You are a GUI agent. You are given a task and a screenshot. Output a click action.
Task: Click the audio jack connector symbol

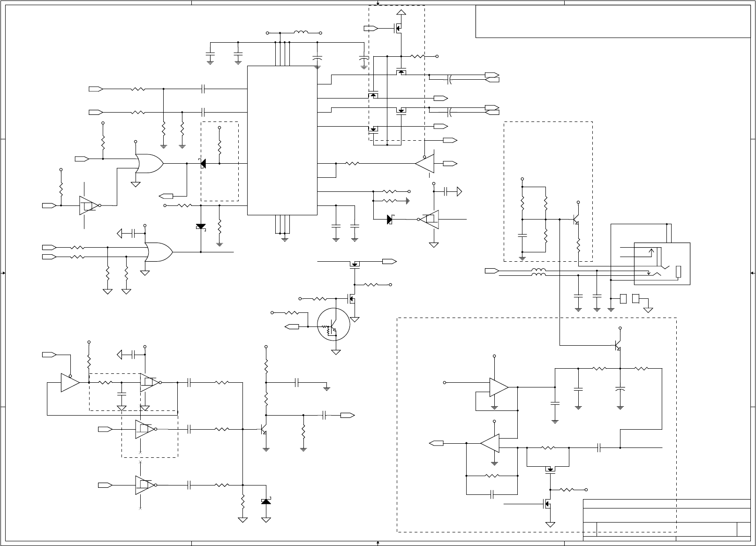click(662, 264)
